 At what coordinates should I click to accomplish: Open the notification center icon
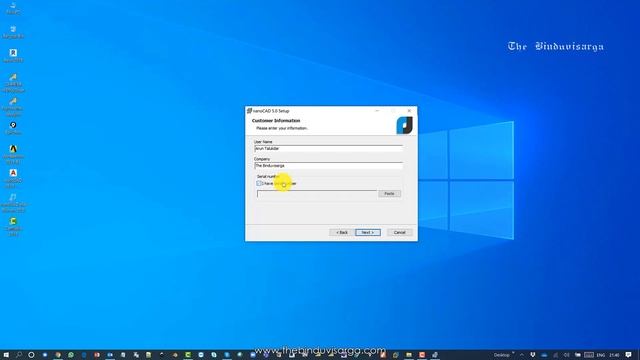coord(629,355)
